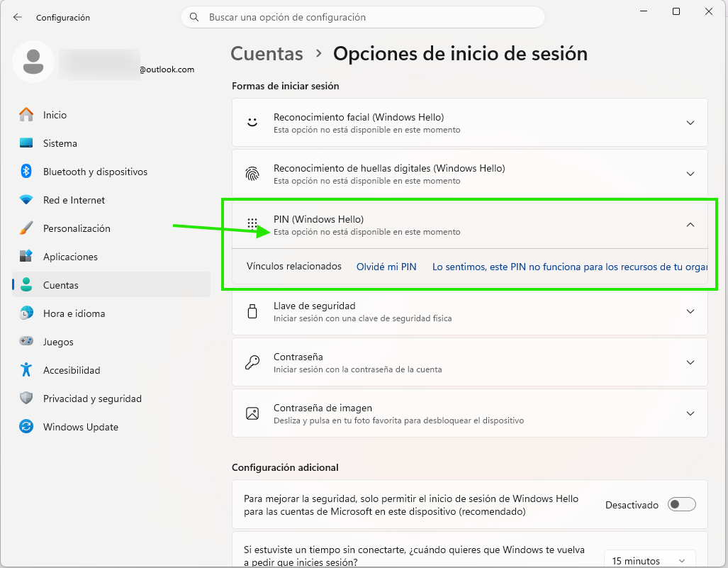The image size is (728, 568).
Task: Click the Accesibilidad figure icon
Action: tap(26, 369)
